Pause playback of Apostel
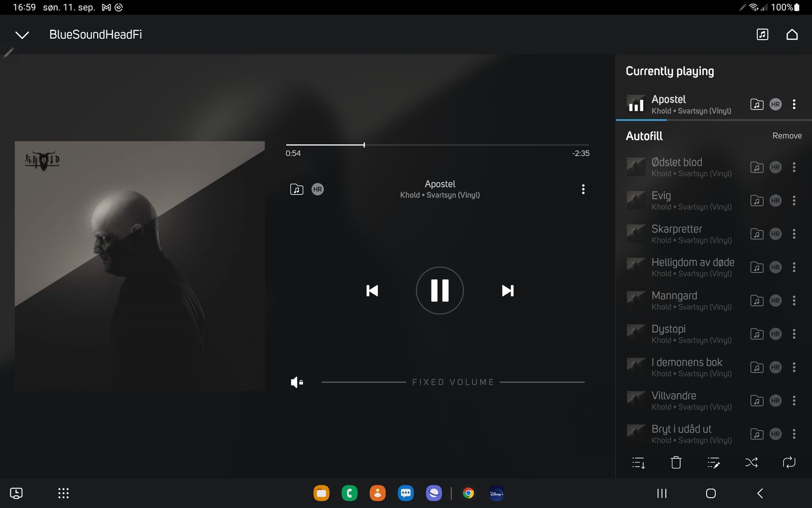 (x=440, y=290)
